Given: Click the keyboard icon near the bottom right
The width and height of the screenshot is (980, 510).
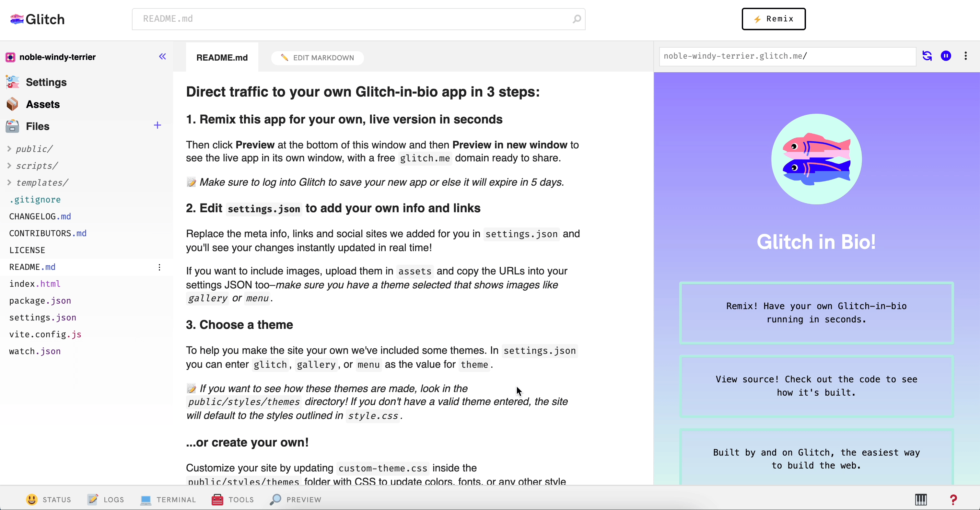Looking at the screenshot, I should 921,499.
